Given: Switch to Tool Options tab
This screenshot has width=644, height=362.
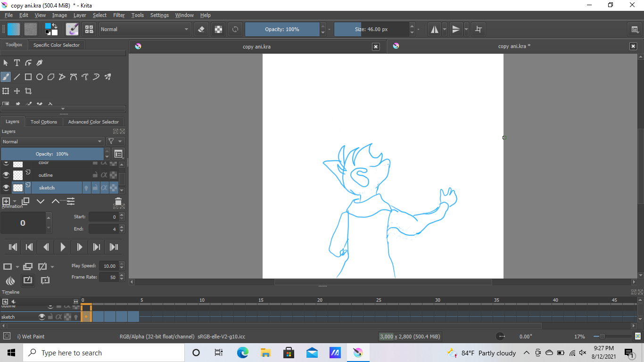Looking at the screenshot, I should [44, 122].
